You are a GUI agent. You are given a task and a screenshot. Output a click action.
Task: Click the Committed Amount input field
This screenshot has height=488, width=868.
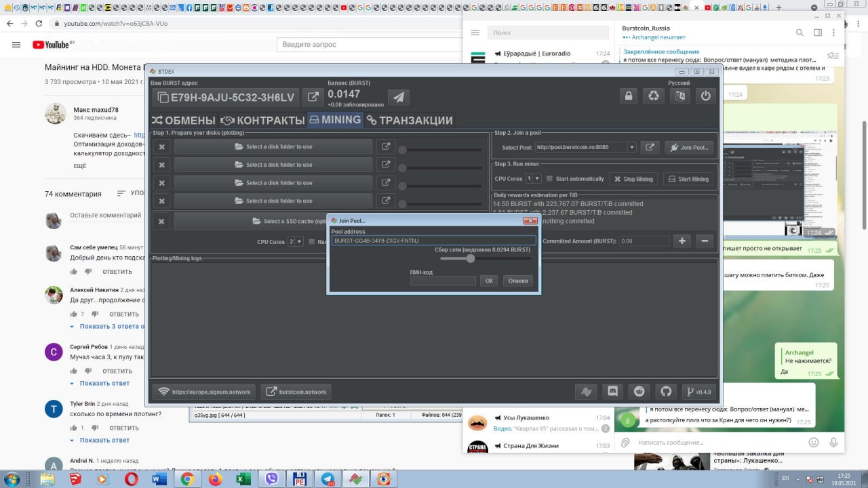point(644,241)
